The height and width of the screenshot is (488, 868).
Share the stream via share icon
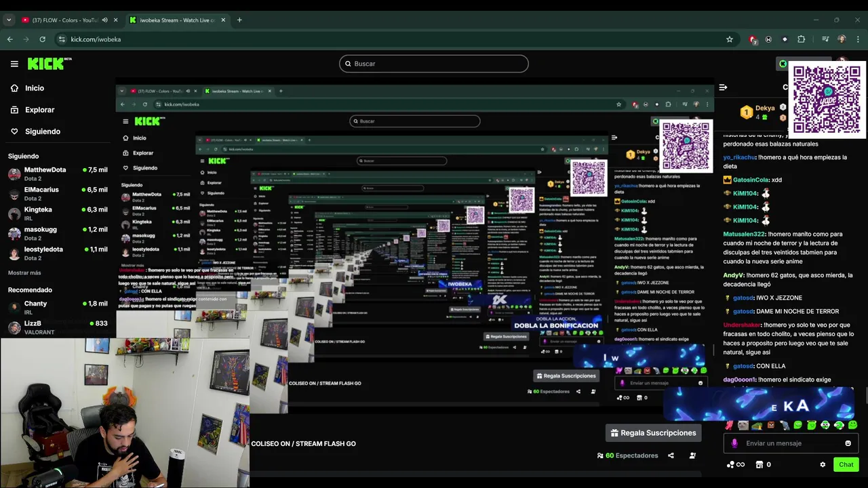(671, 455)
